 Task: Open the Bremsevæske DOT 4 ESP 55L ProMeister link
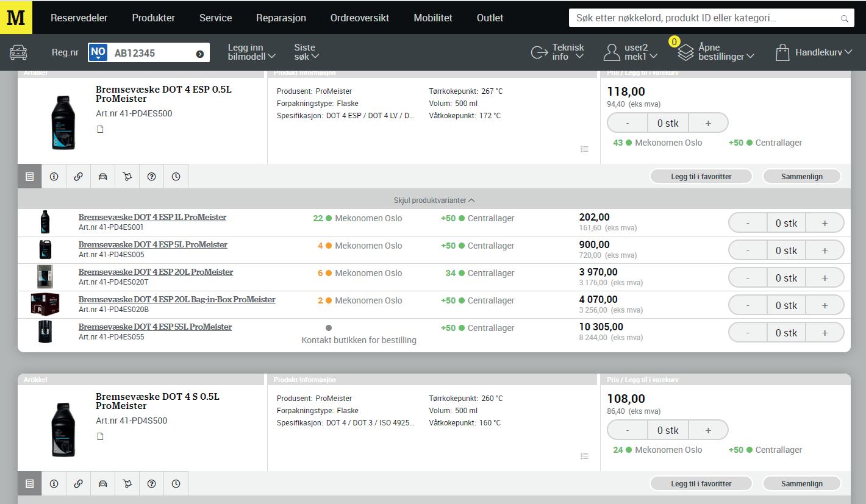click(x=155, y=327)
